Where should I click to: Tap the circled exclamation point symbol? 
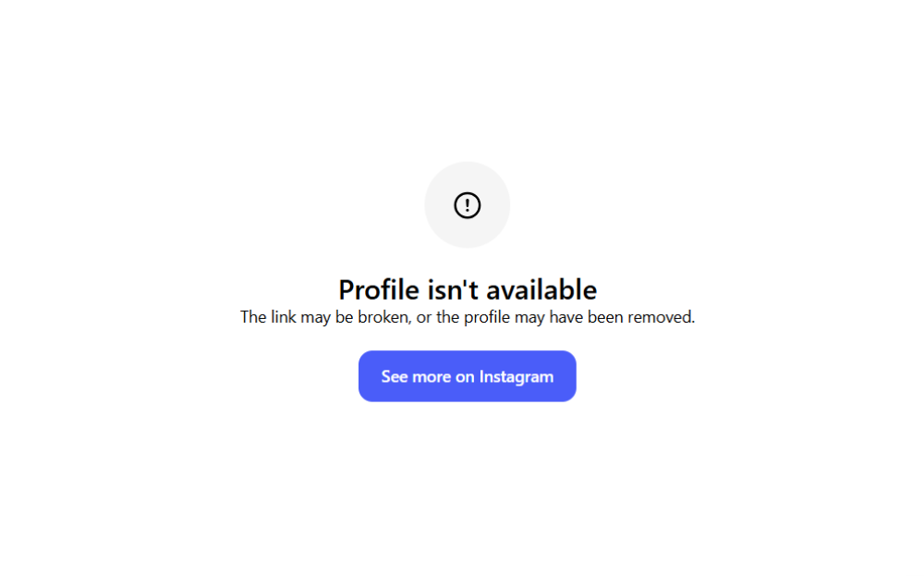[x=468, y=205]
